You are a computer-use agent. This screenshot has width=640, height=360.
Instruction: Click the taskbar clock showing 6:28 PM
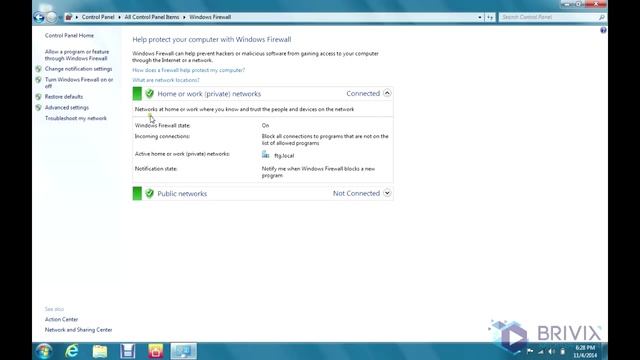(585, 351)
